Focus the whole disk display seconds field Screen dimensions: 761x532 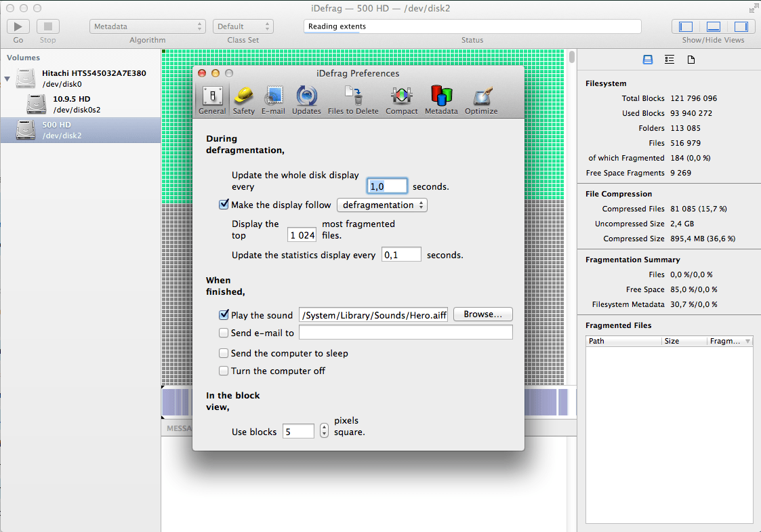387,186
